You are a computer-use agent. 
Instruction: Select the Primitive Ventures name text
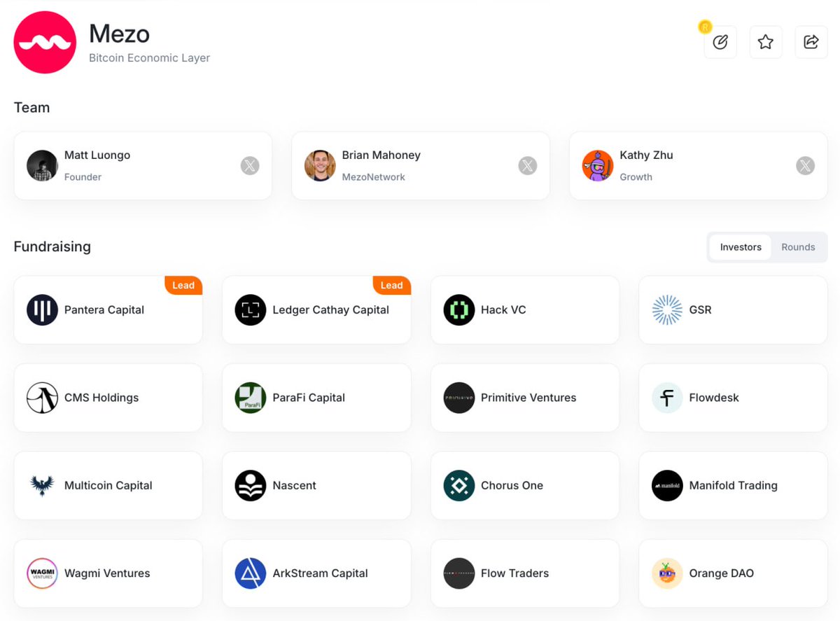coord(528,398)
